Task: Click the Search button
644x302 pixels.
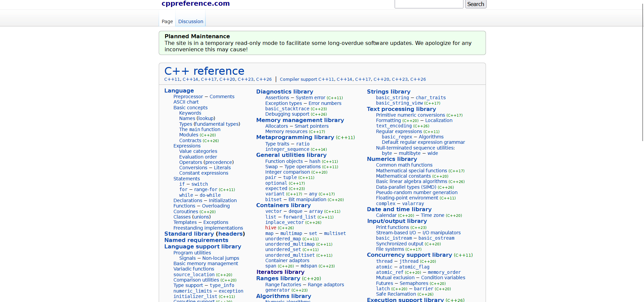Action: [x=476, y=4]
